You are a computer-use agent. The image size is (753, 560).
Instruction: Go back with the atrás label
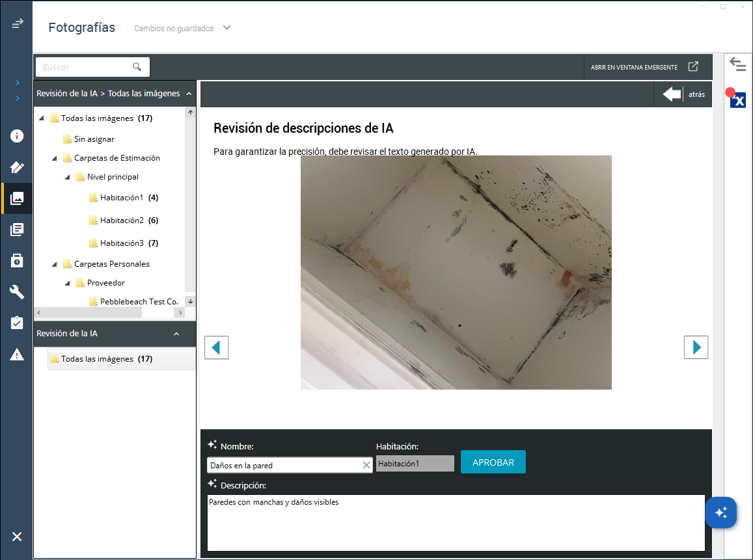[x=697, y=94]
